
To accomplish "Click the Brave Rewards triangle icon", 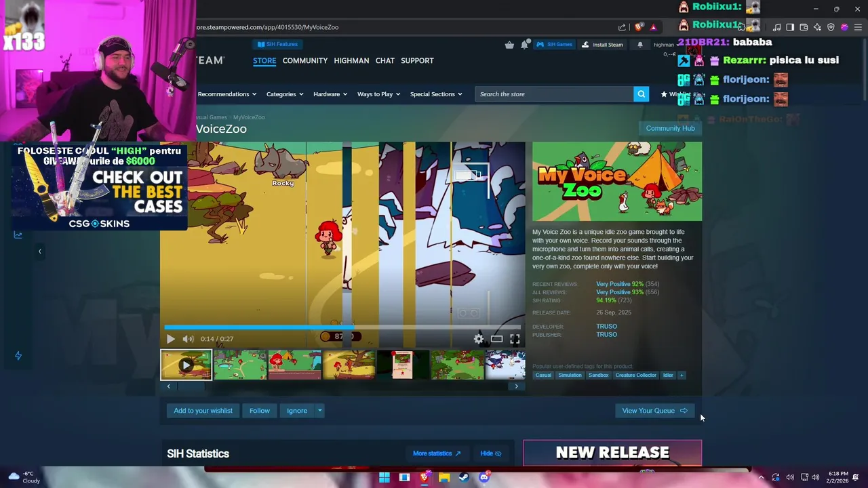I will (x=653, y=27).
